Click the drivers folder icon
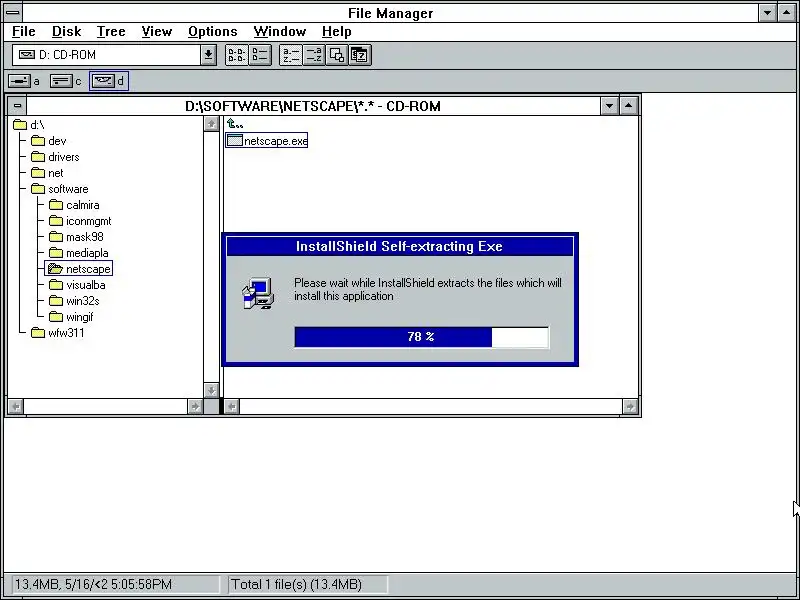The width and height of the screenshot is (800, 600). 38,157
